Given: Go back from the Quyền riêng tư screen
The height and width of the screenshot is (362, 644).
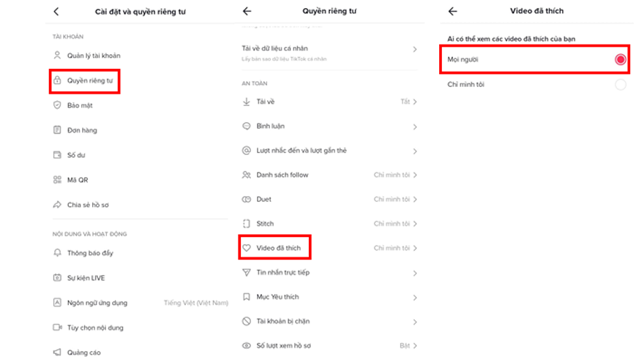Looking at the screenshot, I should coord(247,12).
